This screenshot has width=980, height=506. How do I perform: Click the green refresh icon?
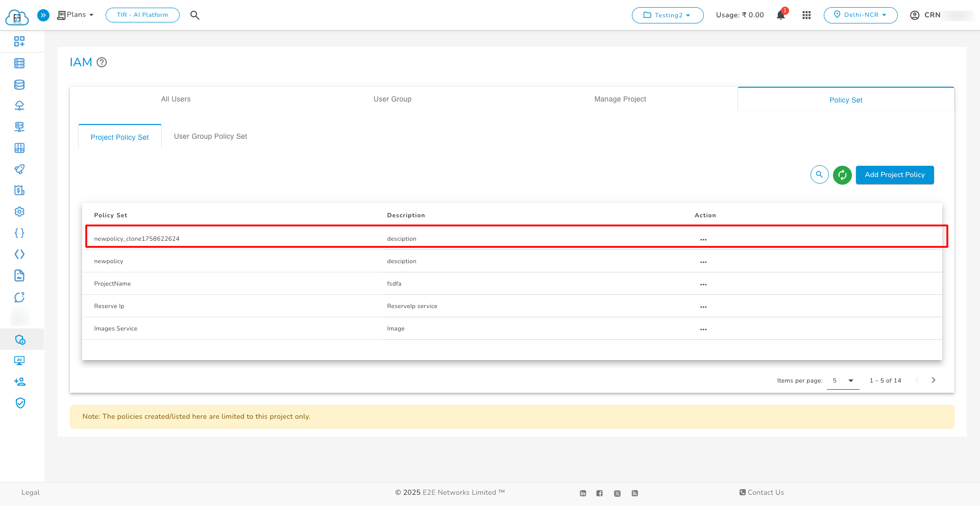pos(842,175)
